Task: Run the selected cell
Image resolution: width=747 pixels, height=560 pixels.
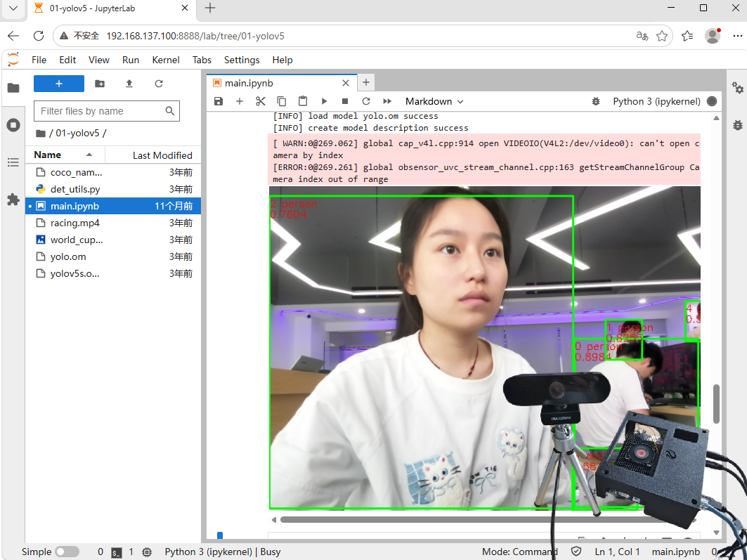Action: point(324,101)
